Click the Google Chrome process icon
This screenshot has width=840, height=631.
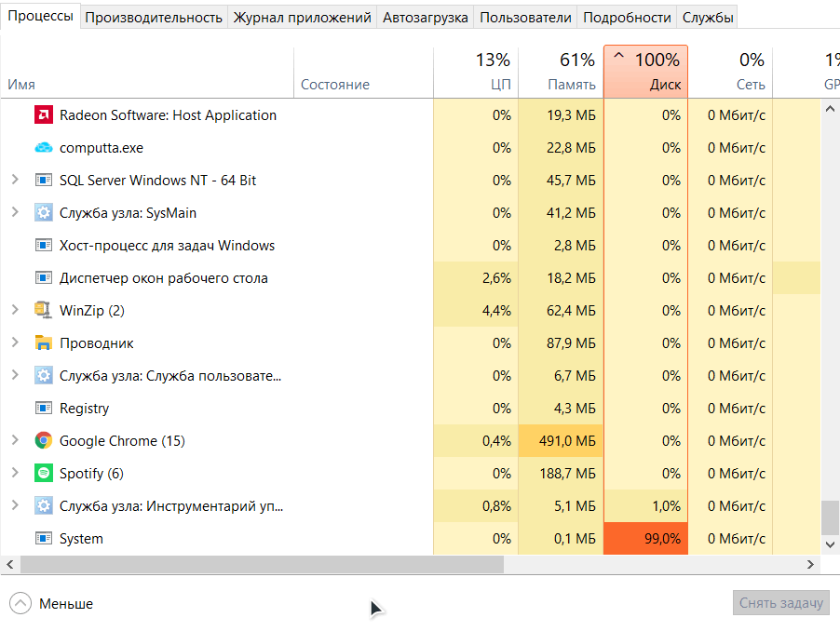pos(43,441)
